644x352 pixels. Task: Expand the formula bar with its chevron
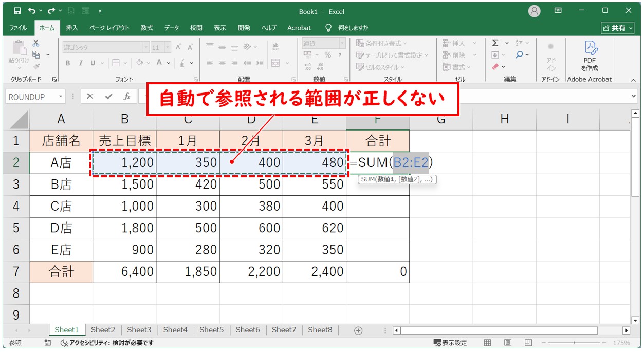point(633,96)
